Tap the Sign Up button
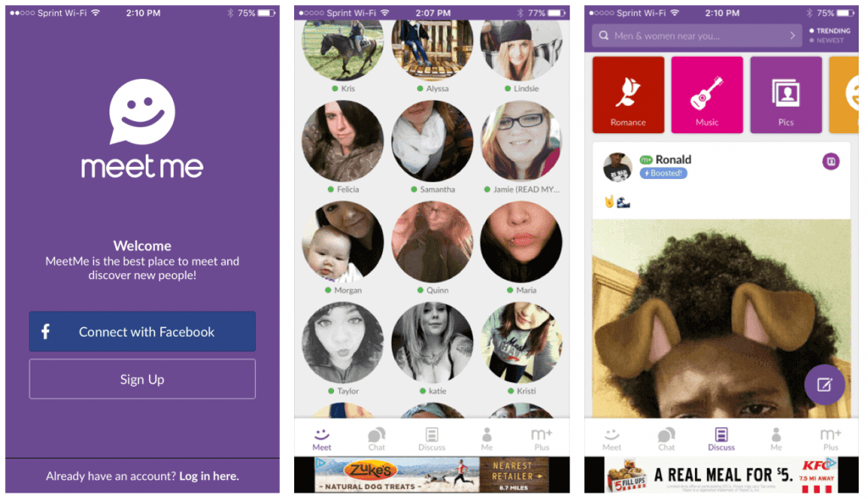The image size is (868, 501). (x=142, y=379)
